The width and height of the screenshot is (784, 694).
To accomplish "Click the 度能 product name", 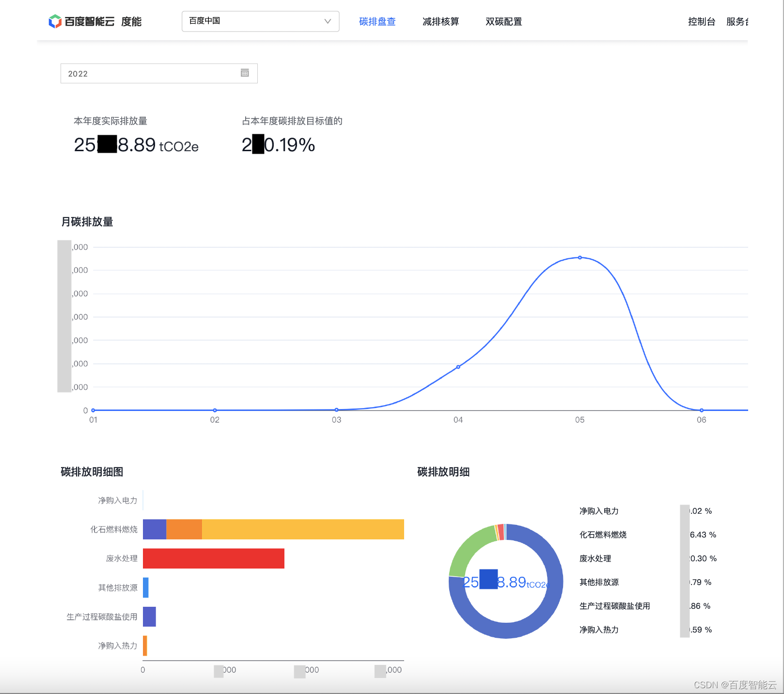I will [x=131, y=21].
